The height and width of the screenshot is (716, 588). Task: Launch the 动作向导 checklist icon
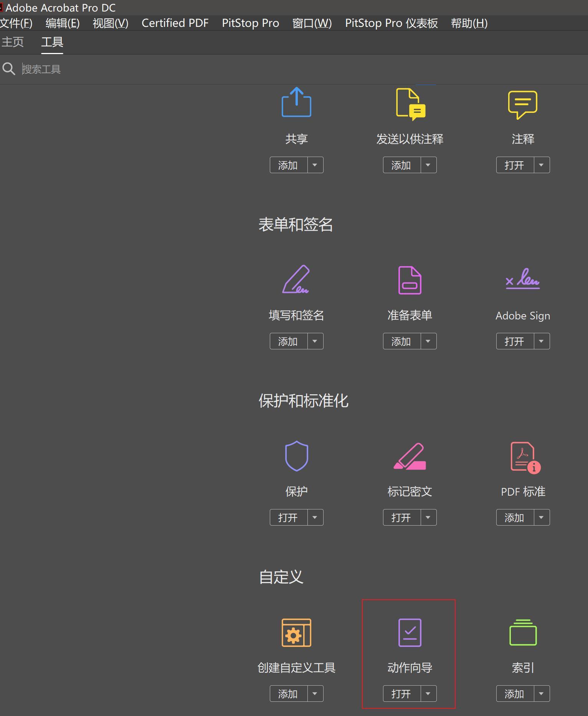(410, 632)
